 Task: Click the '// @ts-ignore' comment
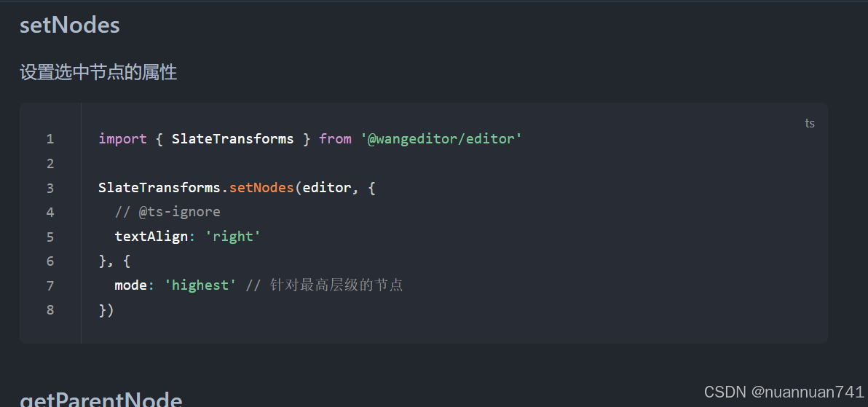click(x=167, y=212)
